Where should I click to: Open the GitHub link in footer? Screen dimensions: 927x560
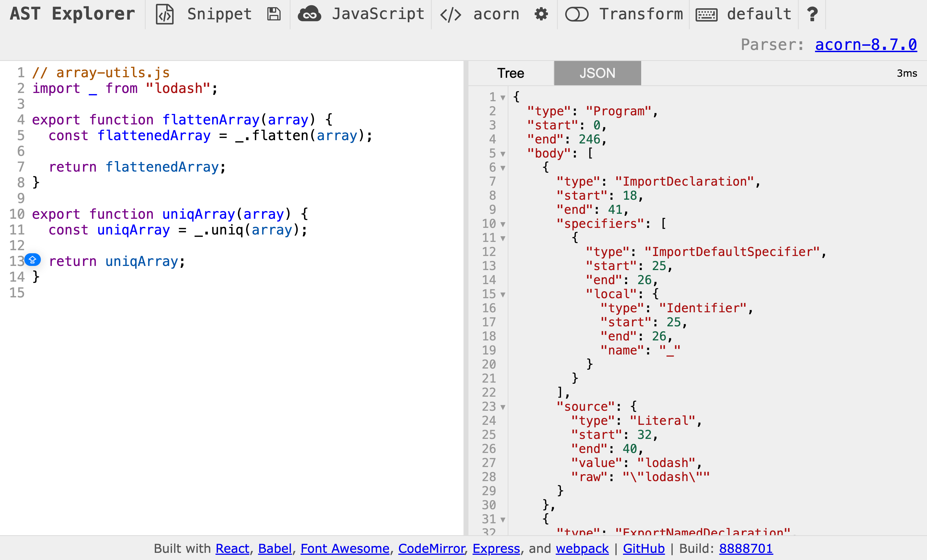[x=643, y=548]
